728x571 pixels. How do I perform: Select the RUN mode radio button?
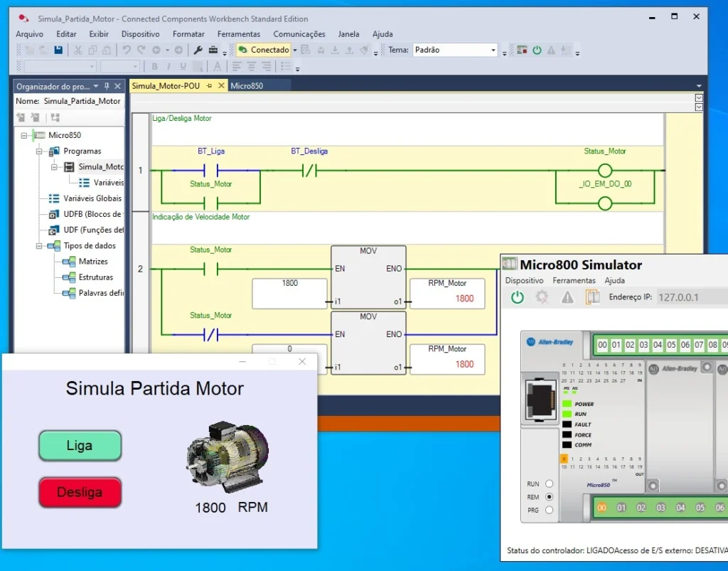coord(549,484)
